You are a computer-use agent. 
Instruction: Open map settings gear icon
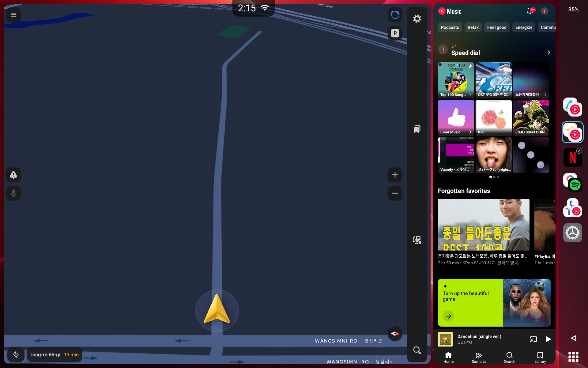pyautogui.click(x=417, y=19)
